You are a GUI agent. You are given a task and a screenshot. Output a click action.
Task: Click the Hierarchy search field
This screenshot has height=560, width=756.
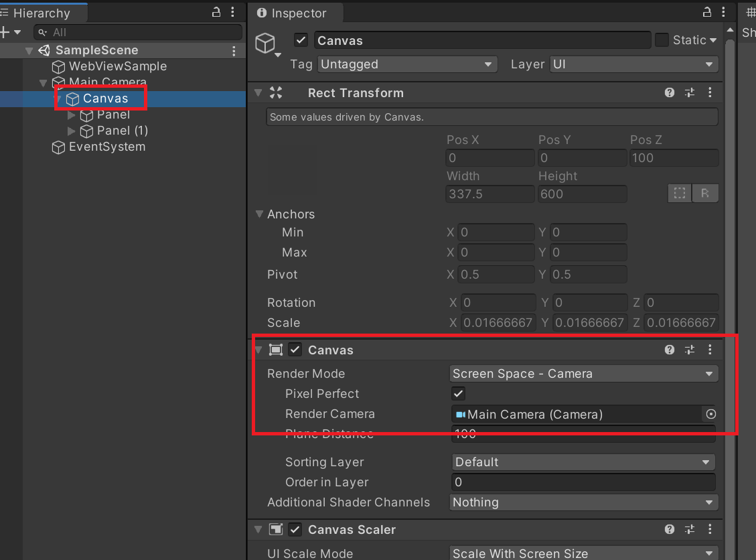click(x=134, y=31)
